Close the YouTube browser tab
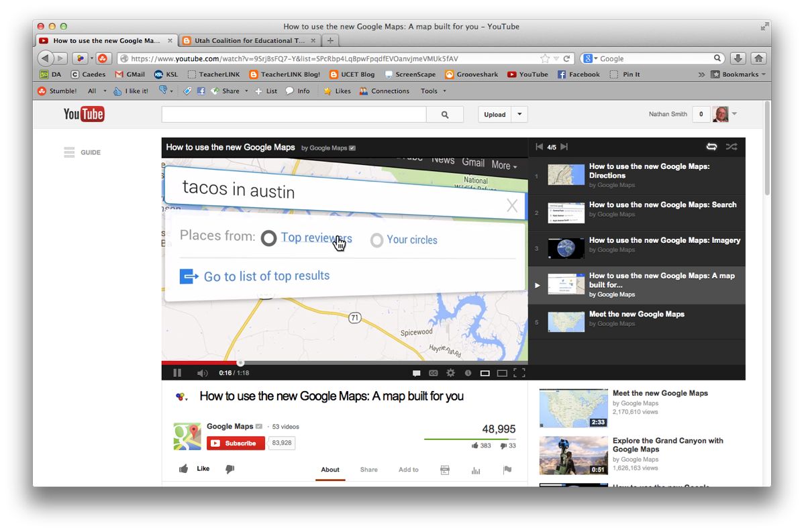The width and height of the screenshot is (804, 532). [x=170, y=40]
